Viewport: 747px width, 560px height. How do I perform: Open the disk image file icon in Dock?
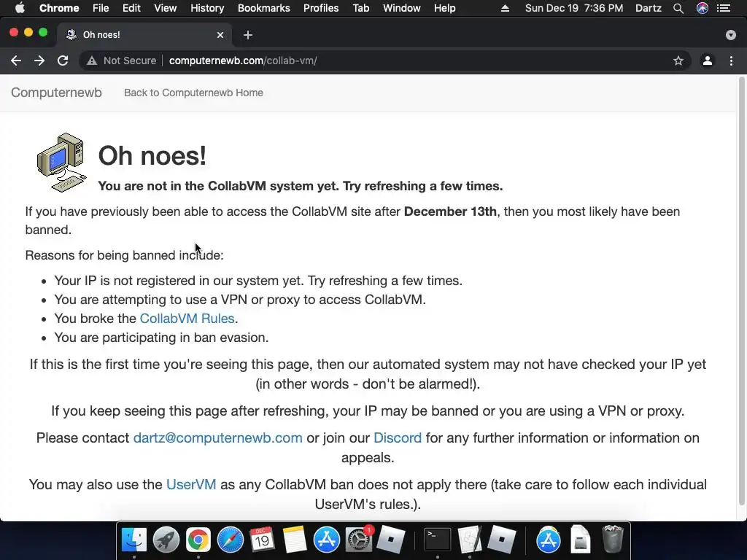tap(580, 540)
